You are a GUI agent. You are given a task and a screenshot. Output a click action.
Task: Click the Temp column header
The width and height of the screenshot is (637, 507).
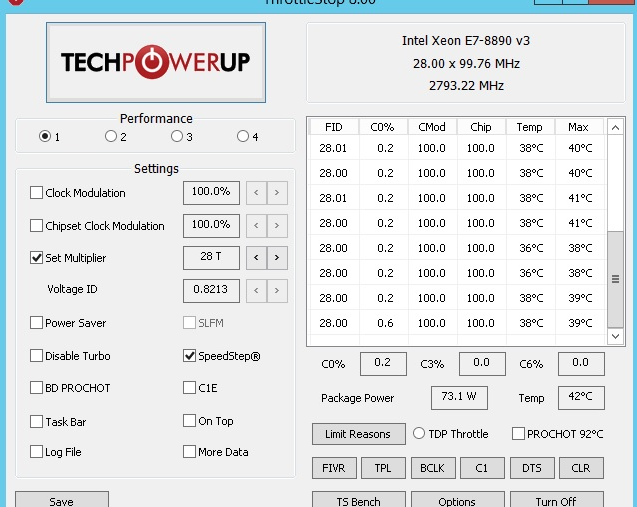point(530,127)
